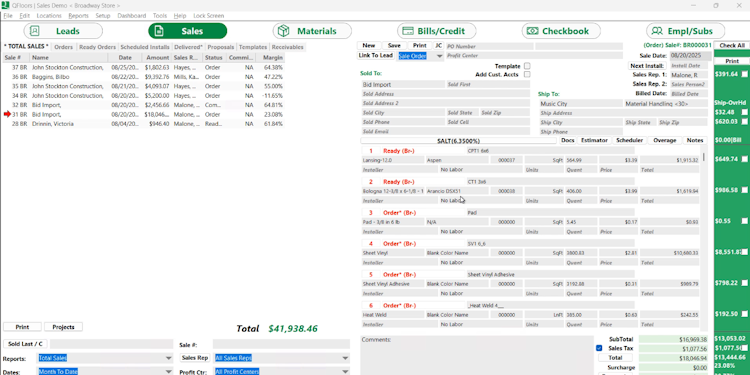This screenshot has height=375, width=750.
Task: Click the SALT(6.3500%) tax bar
Action: (458, 141)
